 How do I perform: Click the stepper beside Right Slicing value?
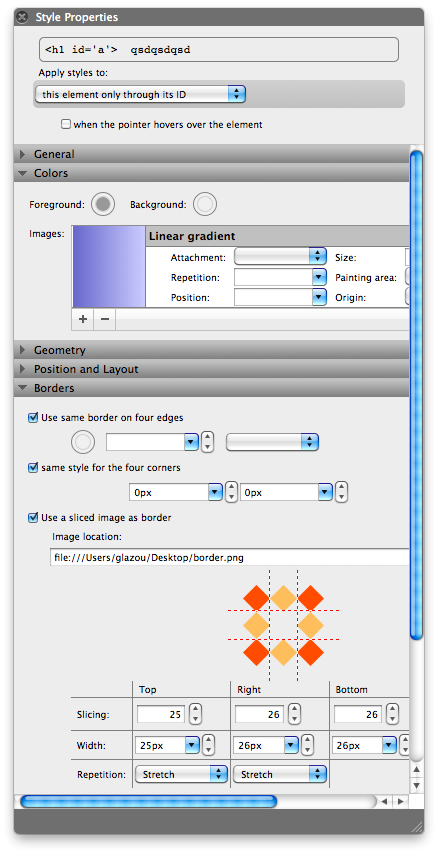coord(294,714)
